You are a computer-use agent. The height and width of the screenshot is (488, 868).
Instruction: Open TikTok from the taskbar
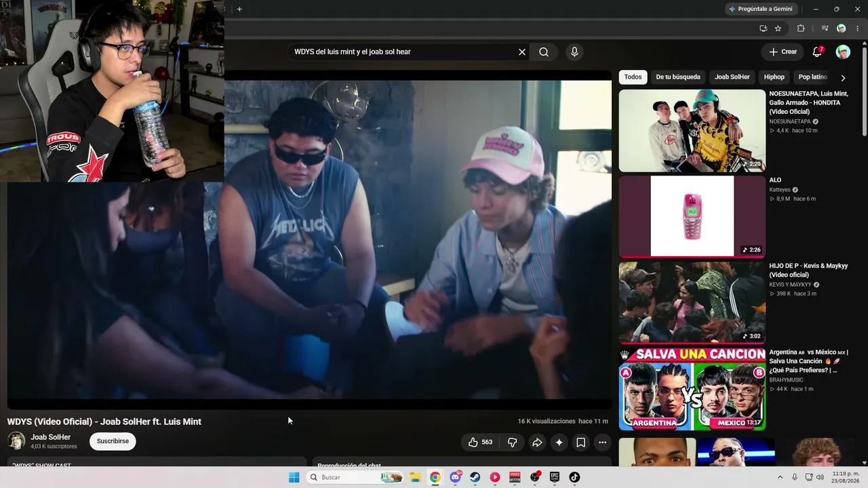click(x=574, y=477)
